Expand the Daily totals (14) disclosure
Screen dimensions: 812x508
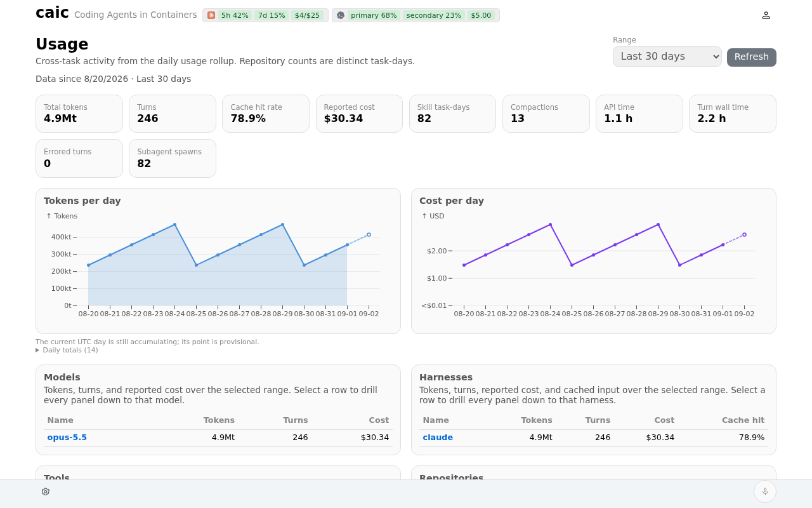(67, 350)
